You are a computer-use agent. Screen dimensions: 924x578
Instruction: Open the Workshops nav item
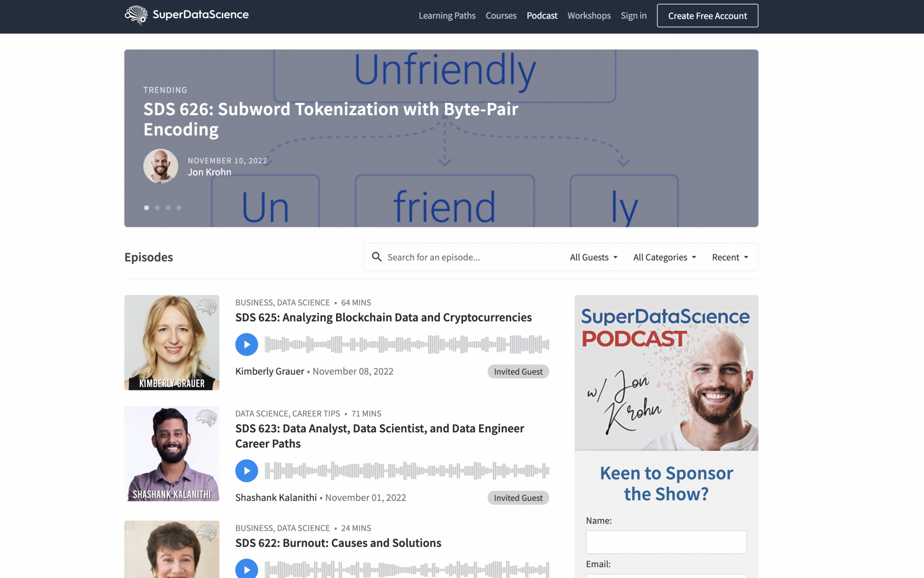pos(589,15)
